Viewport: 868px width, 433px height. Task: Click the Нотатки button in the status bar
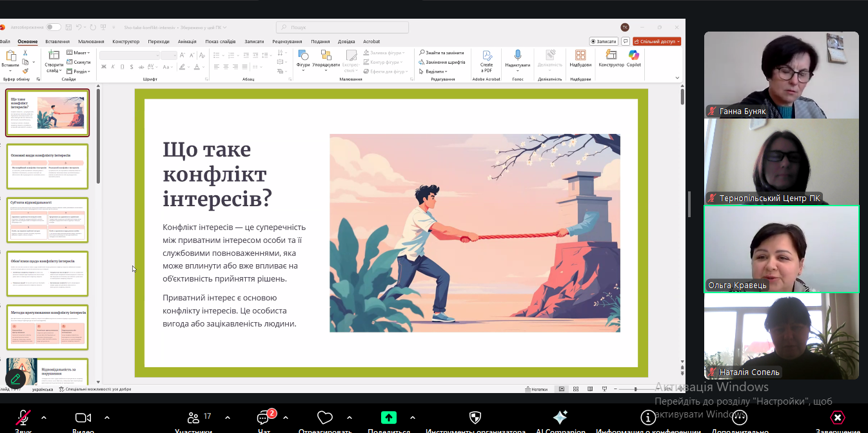(537, 389)
